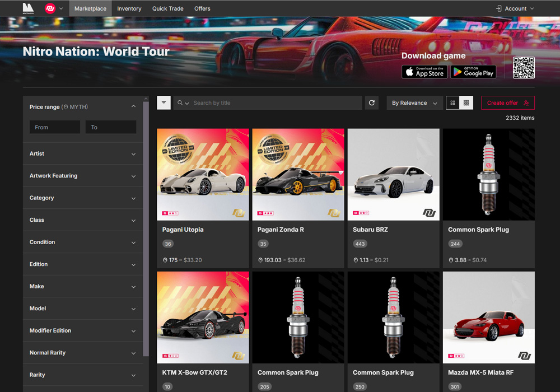Download on the App Store badge

click(x=424, y=72)
